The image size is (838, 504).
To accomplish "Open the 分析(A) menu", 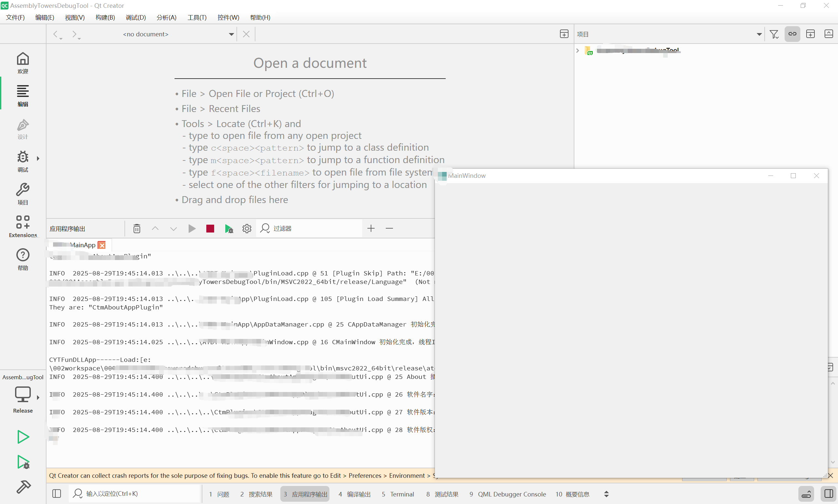I will [x=166, y=17].
